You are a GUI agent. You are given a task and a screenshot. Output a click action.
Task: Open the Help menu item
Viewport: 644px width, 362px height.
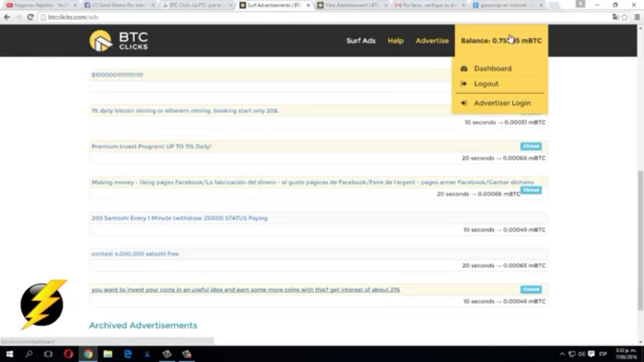click(395, 41)
